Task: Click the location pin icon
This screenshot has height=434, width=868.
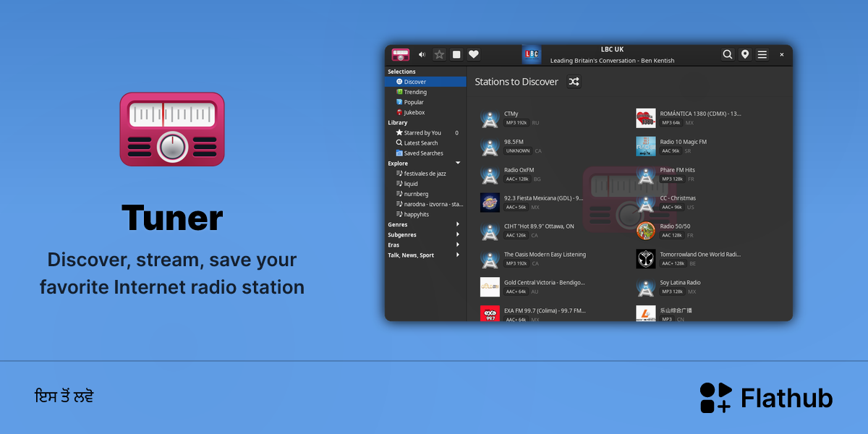Action: (745, 54)
